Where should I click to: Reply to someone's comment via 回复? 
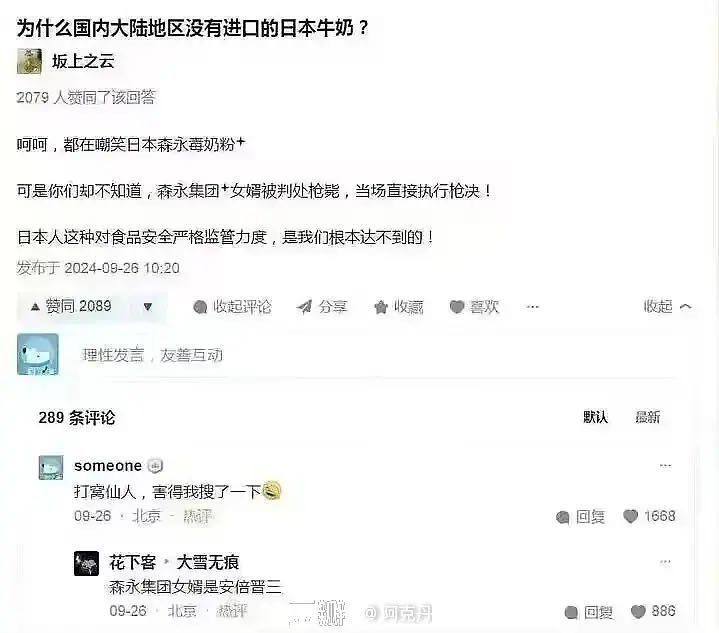580,517
